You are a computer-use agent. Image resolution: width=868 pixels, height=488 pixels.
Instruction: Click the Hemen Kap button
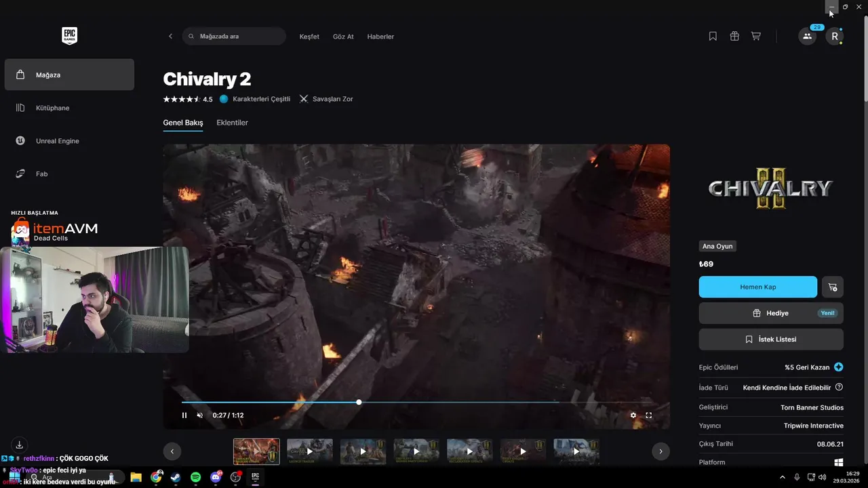(x=758, y=287)
